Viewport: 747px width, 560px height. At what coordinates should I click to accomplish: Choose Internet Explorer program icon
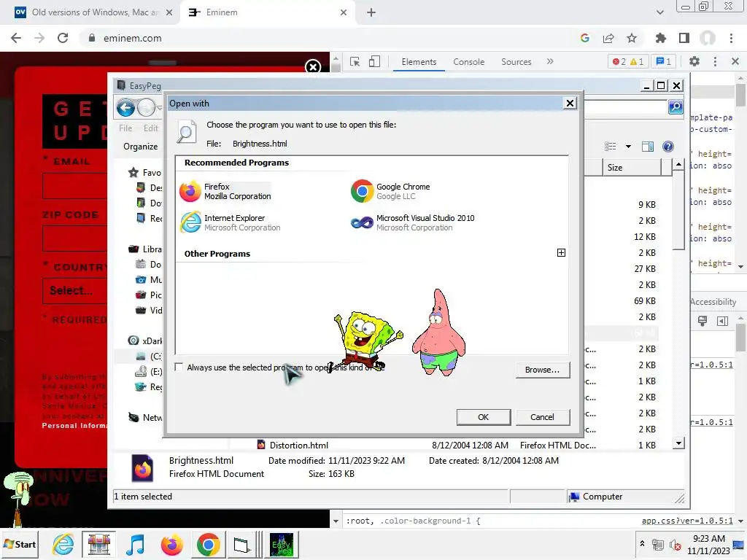click(191, 222)
